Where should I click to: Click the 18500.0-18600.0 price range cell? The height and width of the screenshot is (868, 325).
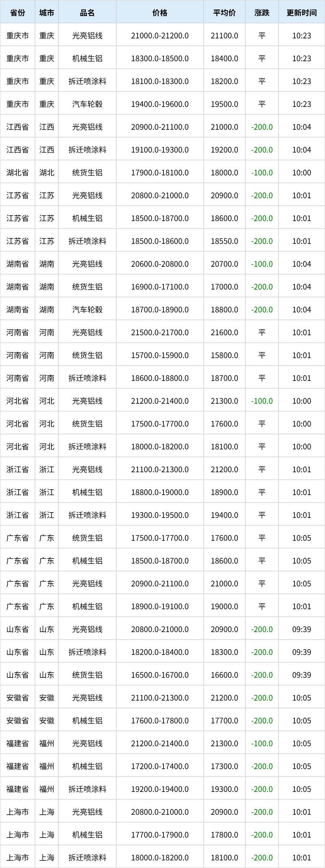pos(160,241)
